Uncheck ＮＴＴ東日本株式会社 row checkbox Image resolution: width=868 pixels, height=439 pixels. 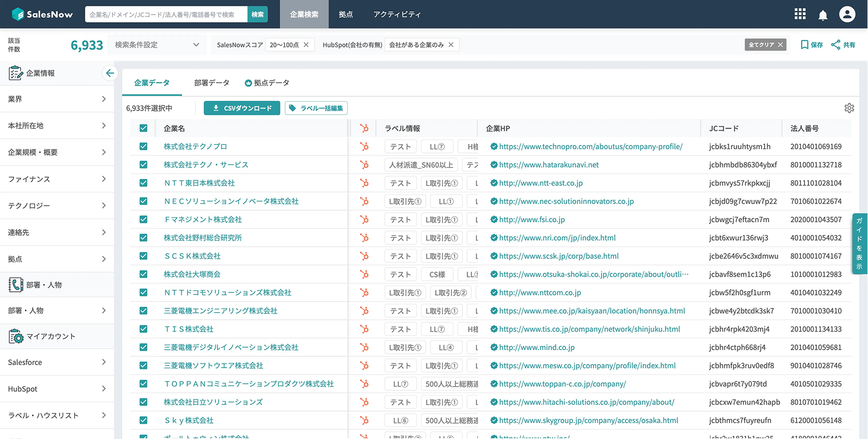tap(144, 183)
